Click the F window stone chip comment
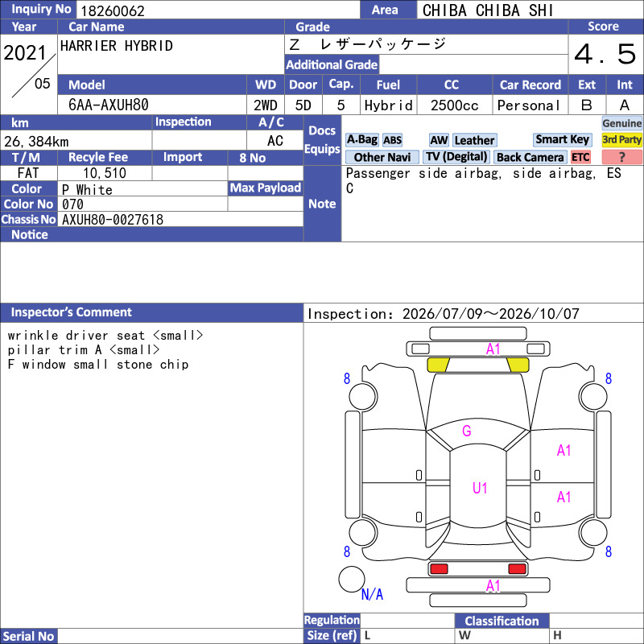644x644 pixels. point(98,365)
